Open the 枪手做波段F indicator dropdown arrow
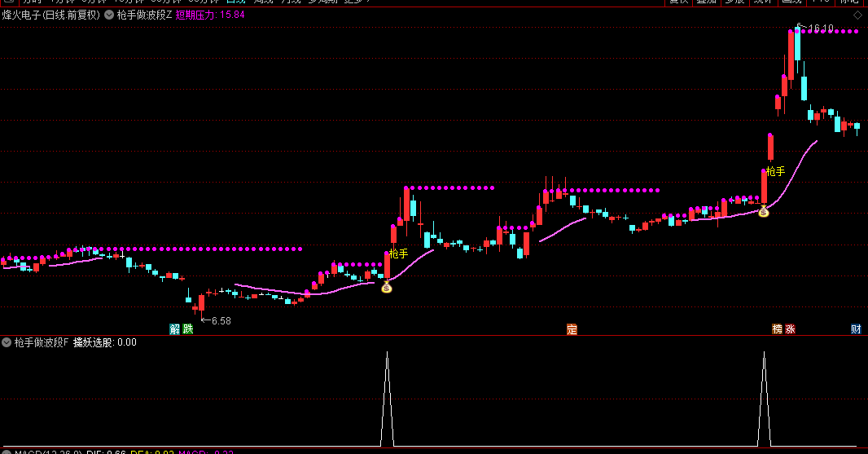Image resolution: width=868 pixels, height=454 pixels. point(7,342)
